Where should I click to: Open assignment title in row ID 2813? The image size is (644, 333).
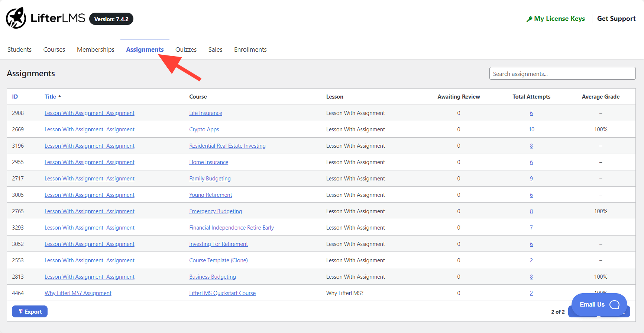tap(90, 277)
